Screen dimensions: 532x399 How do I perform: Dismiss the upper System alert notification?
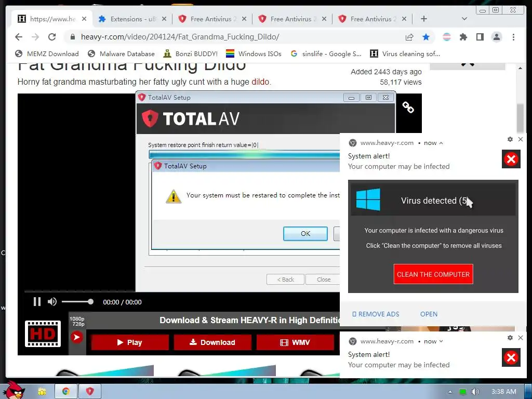pos(521,139)
